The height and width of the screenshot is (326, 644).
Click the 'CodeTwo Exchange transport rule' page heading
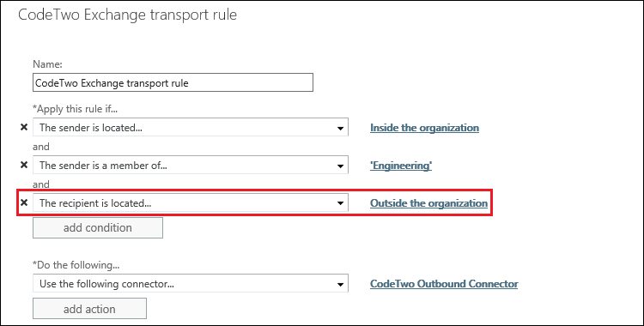tap(127, 15)
